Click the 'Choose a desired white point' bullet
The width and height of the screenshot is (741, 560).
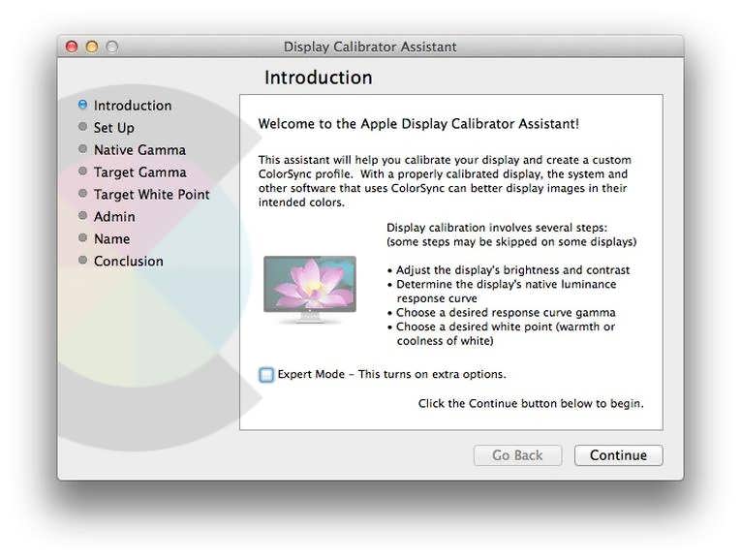pos(501,333)
